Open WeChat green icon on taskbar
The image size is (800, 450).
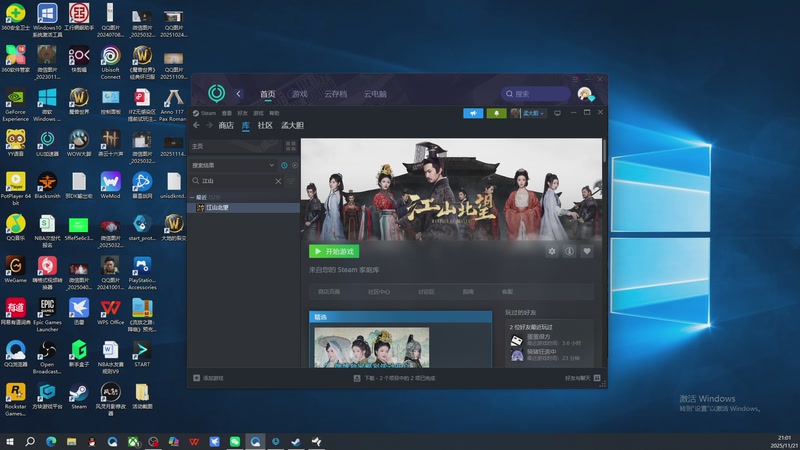235,441
